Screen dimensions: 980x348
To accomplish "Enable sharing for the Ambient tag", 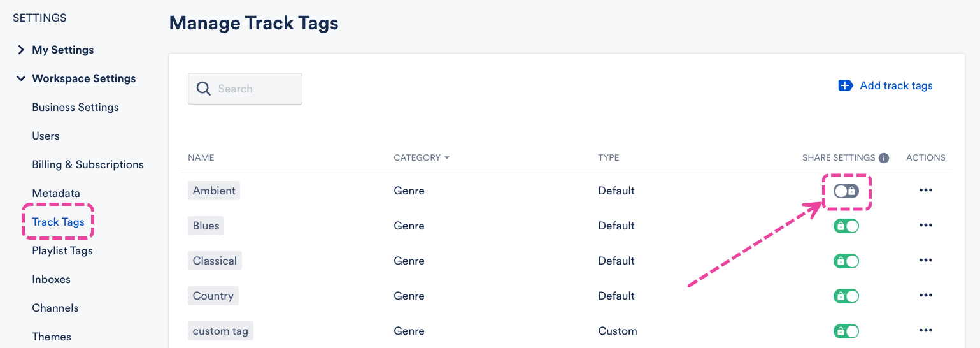I will pos(846,191).
